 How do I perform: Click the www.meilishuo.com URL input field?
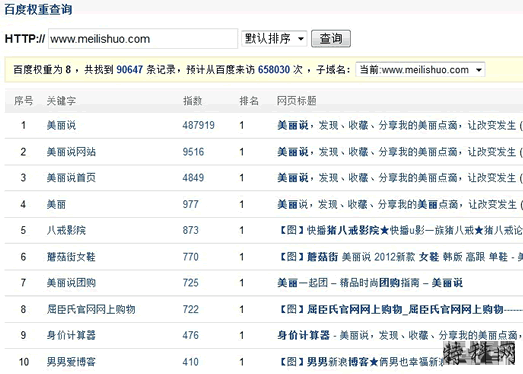[x=143, y=39]
